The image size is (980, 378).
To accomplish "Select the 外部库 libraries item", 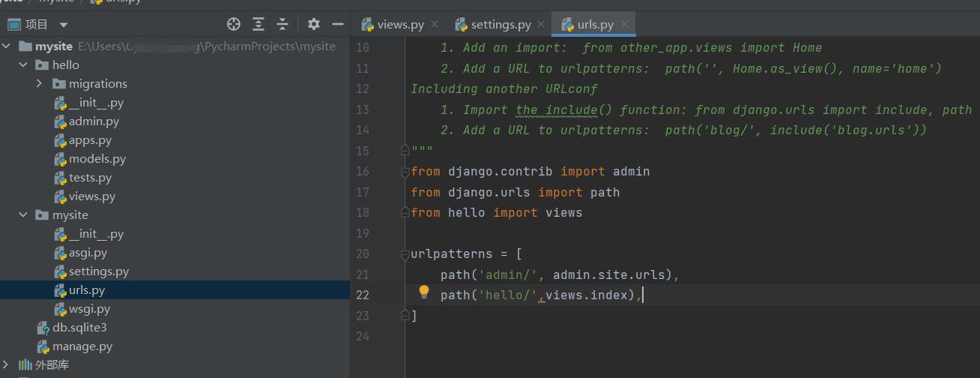I will click(52, 365).
